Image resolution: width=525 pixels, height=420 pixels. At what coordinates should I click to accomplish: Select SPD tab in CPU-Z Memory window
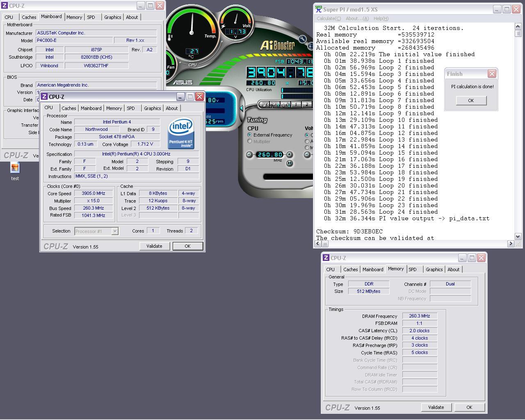tap(413, 269)
